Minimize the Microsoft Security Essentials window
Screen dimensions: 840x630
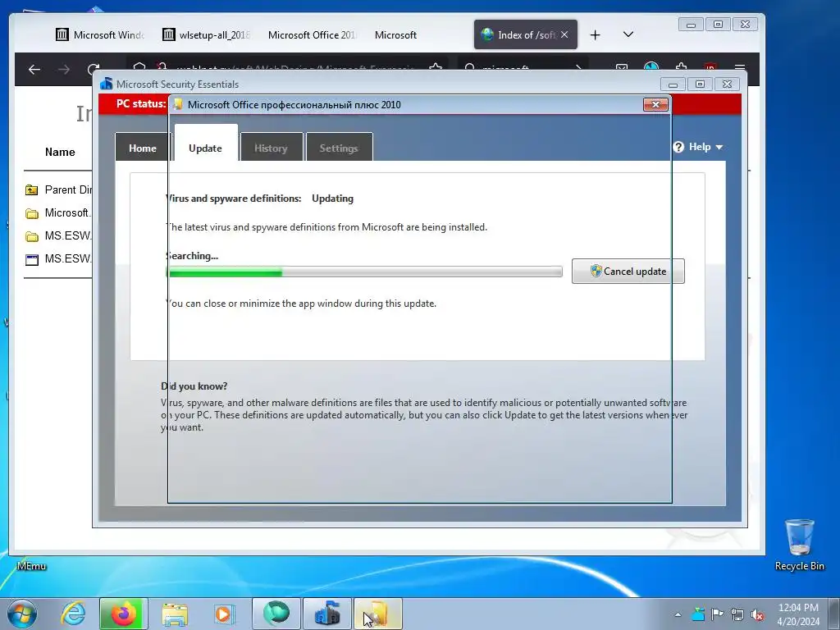(x=673, y=84)
